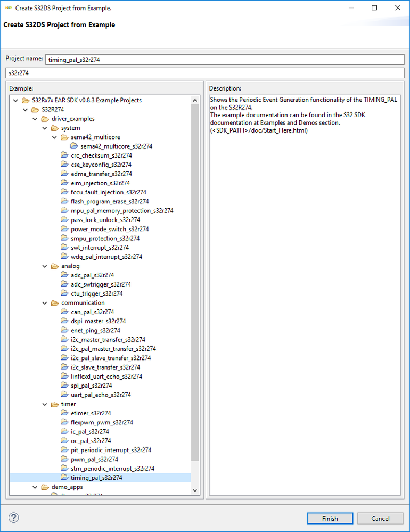
Task: Select ic_pal_s32r274 example
Action: coord(90,431)
